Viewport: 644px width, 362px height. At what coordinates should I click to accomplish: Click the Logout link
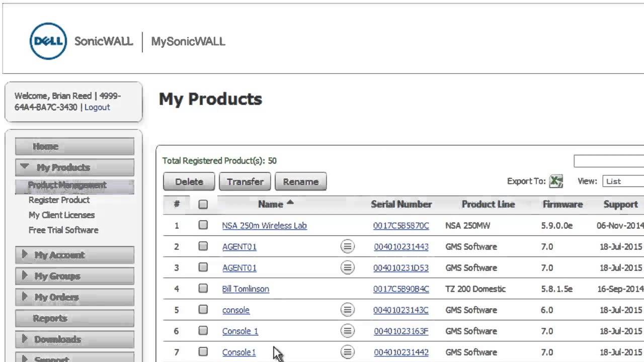pos(97,107)
